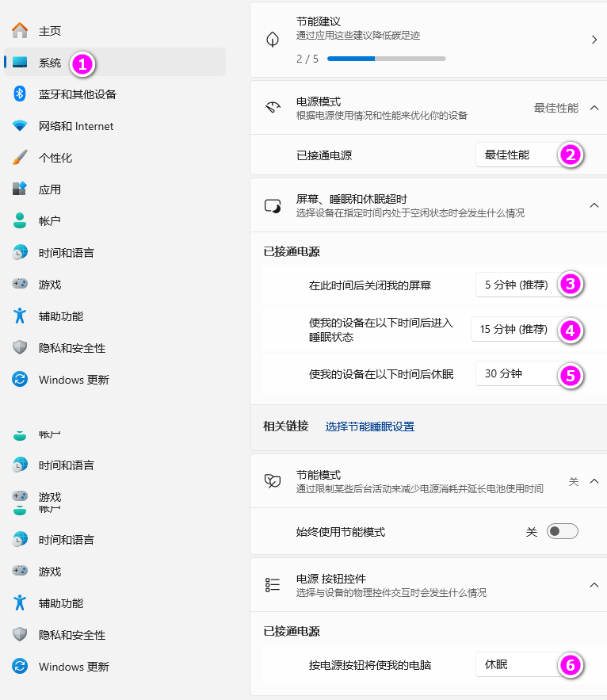Open 个性化 via the paintbrush icon
The width and height of the screenshot is (607, 700).
(x=20, y=157)
